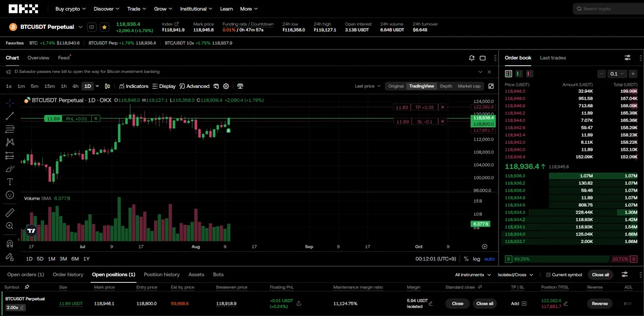Switch to the Feed tab
The width and height of the screenshot is (644, 316).
[64, 58]
